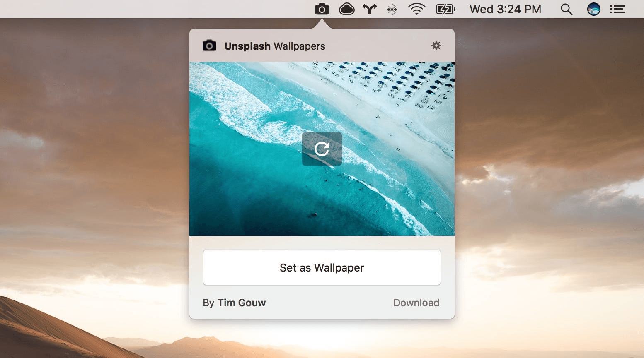Click the cloud icon in the menu bar

click(x=346, y=9)
